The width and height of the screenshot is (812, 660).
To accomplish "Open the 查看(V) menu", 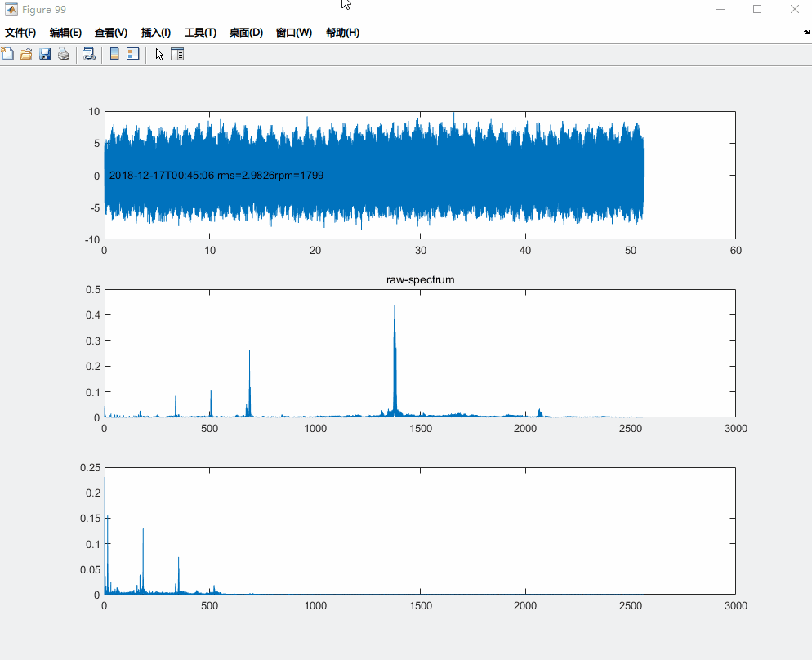I will tap(111, 33).
